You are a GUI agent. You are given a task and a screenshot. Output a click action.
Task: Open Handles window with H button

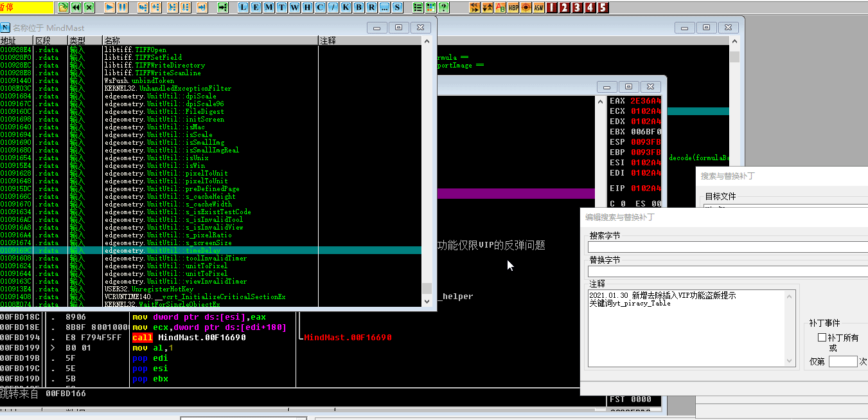[307, 8]
